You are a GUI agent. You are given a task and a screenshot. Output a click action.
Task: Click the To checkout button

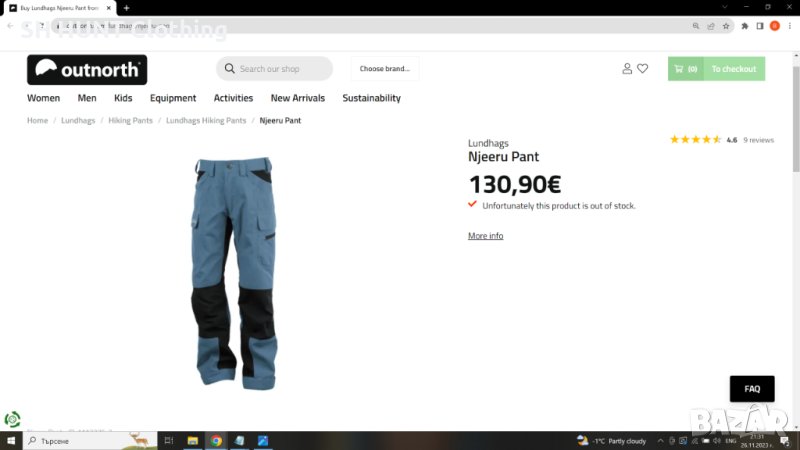[733, 69]
